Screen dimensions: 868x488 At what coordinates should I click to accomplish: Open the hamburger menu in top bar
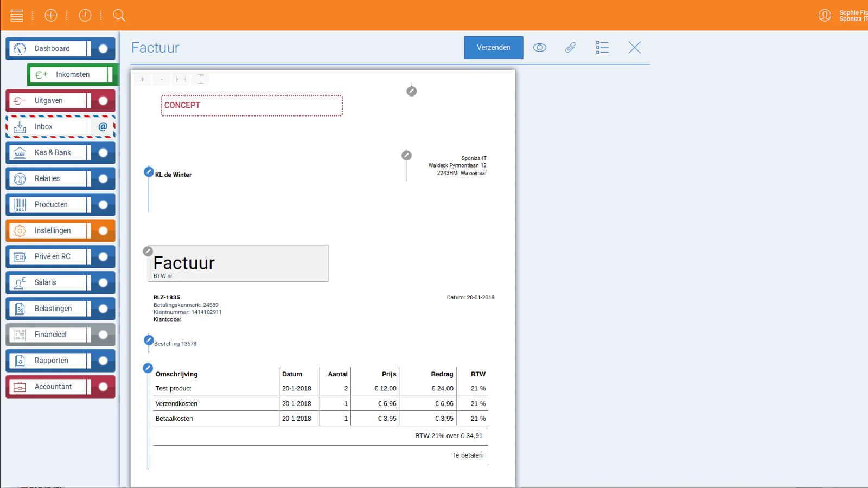pyautogui.click(x=17, y=16)
